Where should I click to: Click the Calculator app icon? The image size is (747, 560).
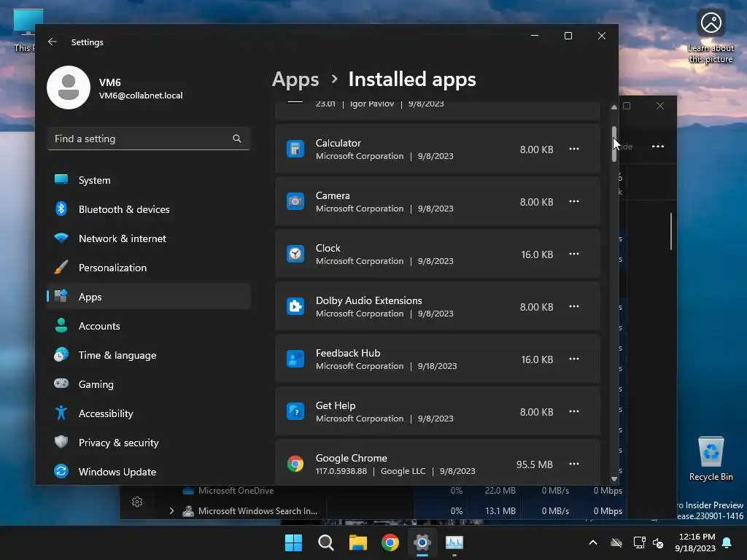(x=295, y=149)
